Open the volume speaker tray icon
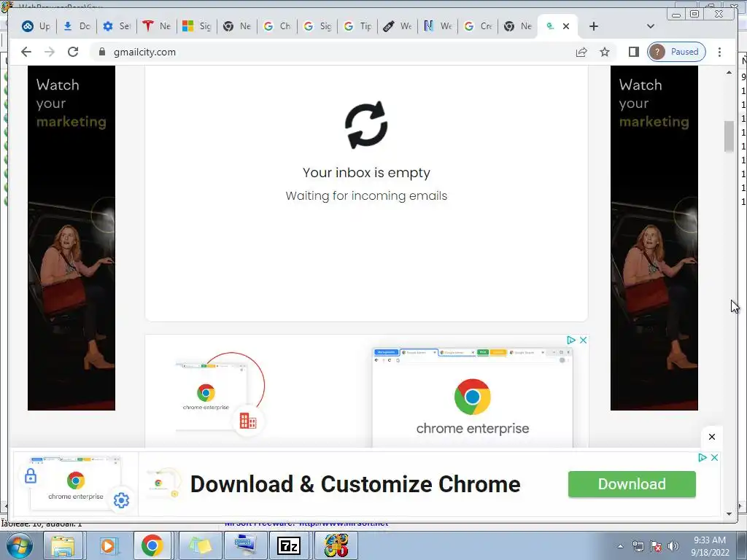The width and height of the screenshot is (747, 560). tap(673, 546)
